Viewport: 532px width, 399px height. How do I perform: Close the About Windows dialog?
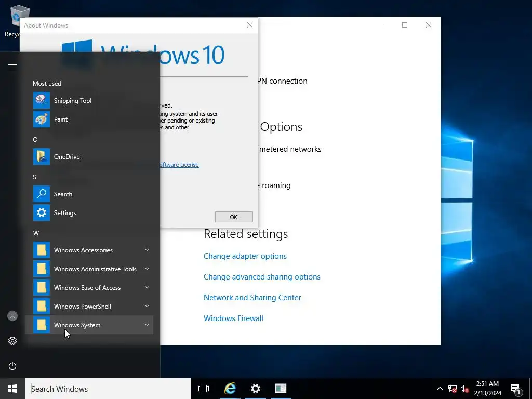click(250, 25)
